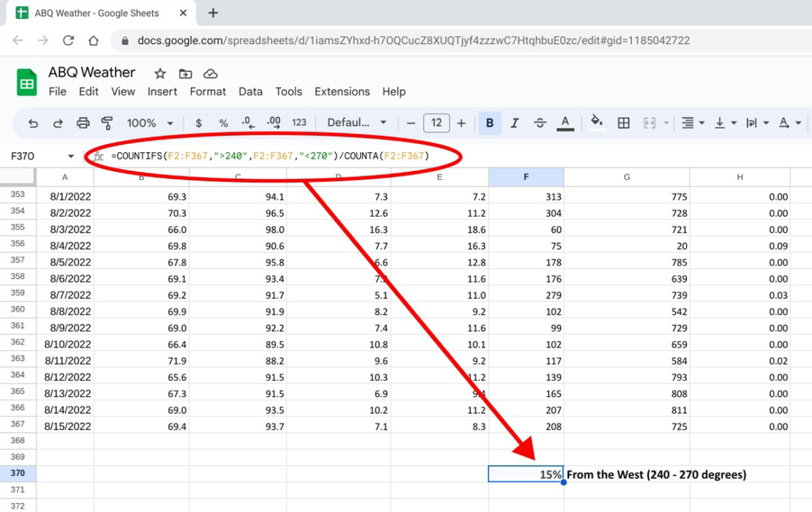Image resolution: width=812 pixels, height=512 pixels.
Task: Select the paint format tool
Action: pyautogui.click(x=105, y=122)
